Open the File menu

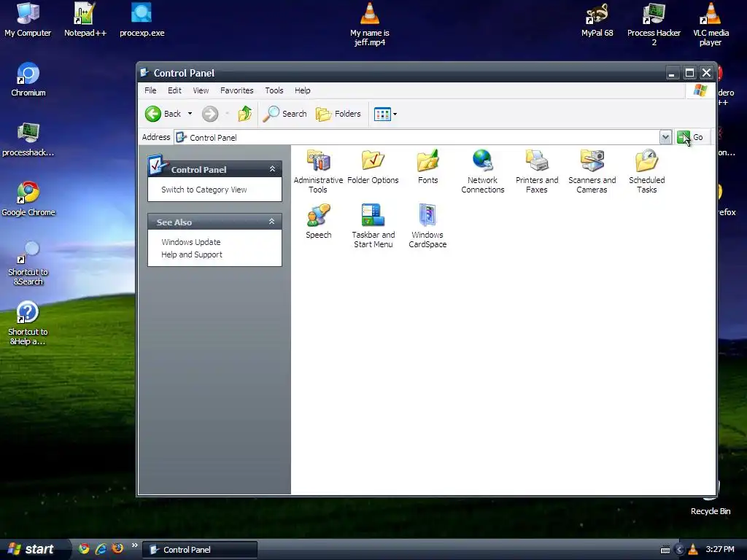pos(150,90)
